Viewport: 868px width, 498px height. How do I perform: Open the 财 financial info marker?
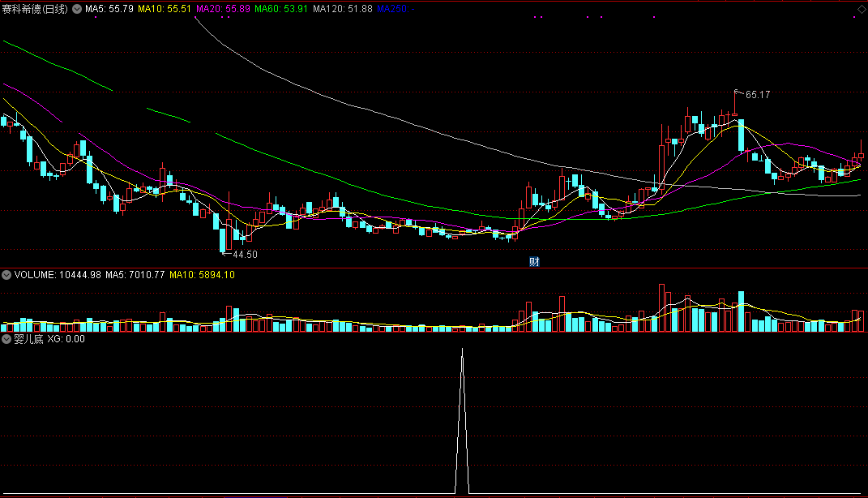click(534, 261)
